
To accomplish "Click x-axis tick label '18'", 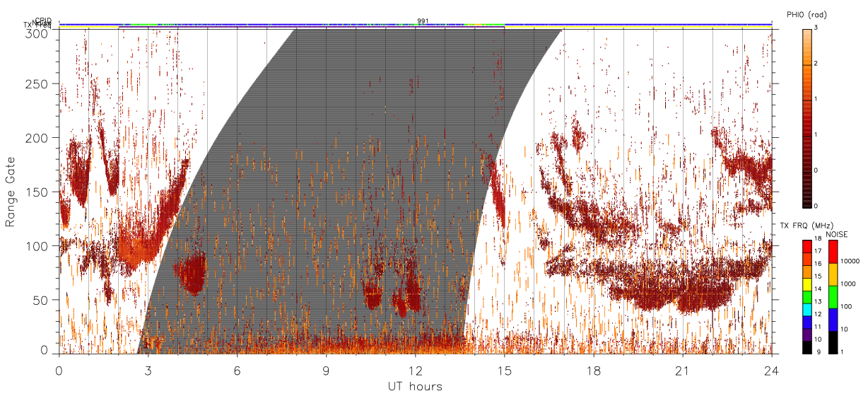I will [x=593, y=369].
